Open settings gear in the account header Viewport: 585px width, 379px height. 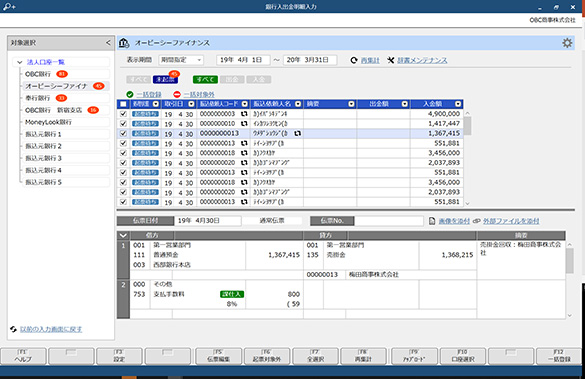567,43
